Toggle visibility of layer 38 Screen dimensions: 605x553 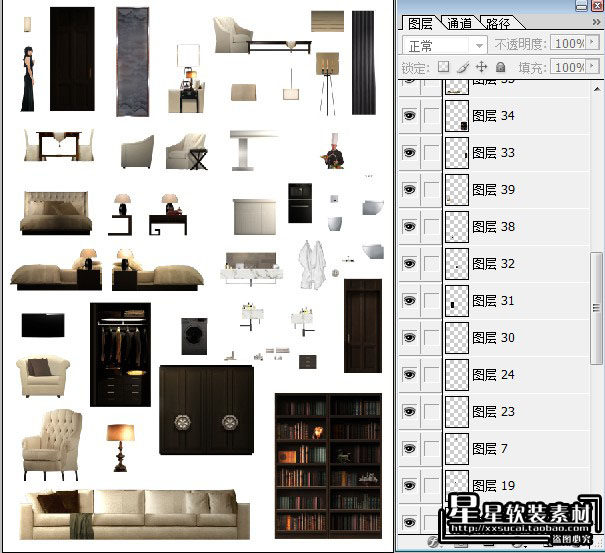pyautogui.click(x=409, y=227)
